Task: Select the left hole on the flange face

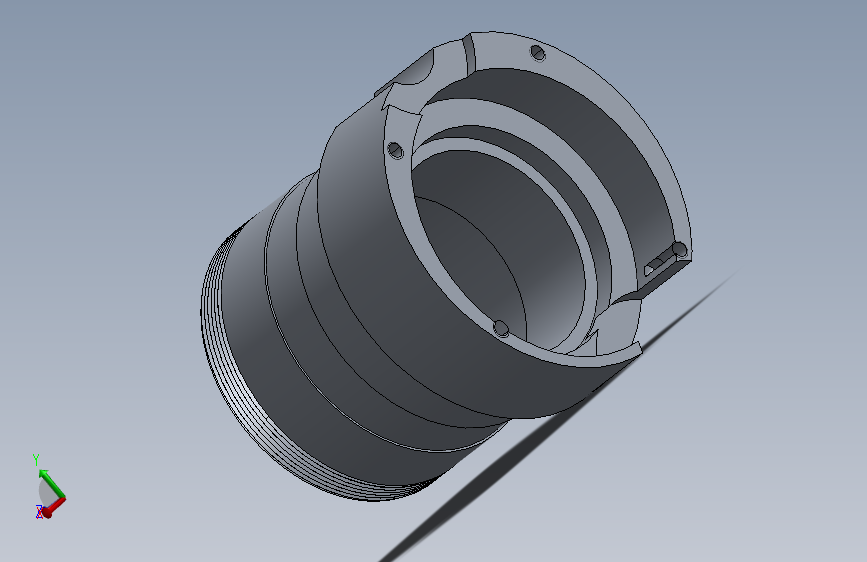Action: 395,150
